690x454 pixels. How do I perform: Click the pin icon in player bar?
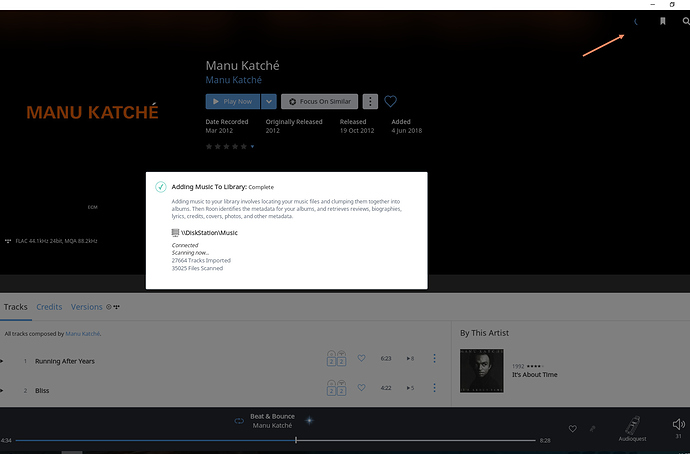(x=592, y=428)
